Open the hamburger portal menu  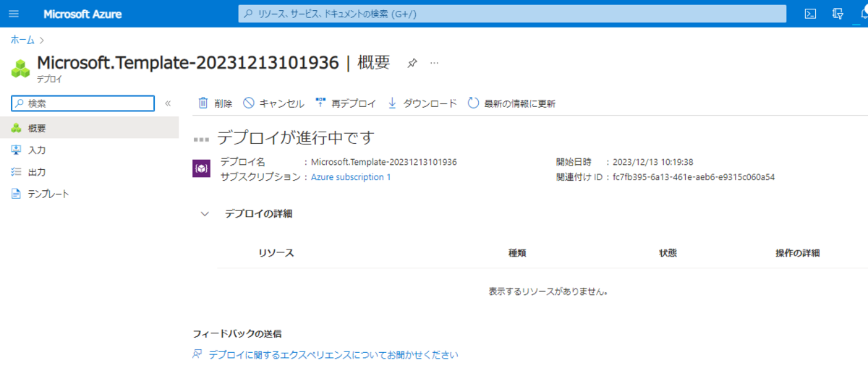point(14,14)
